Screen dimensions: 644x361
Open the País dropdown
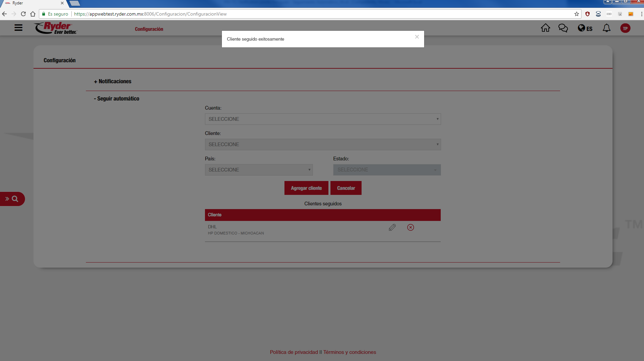coord(258,170)
